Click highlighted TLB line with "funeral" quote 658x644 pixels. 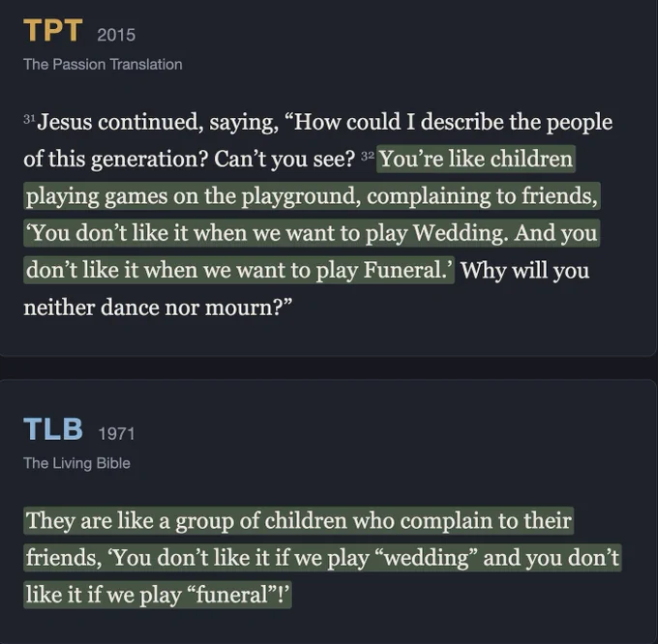(158, 595)
